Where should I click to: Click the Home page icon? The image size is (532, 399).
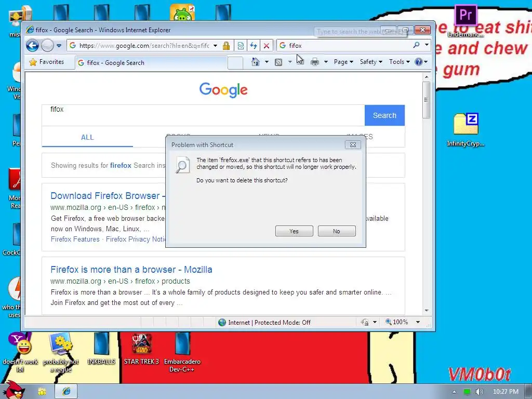point(256,62)
